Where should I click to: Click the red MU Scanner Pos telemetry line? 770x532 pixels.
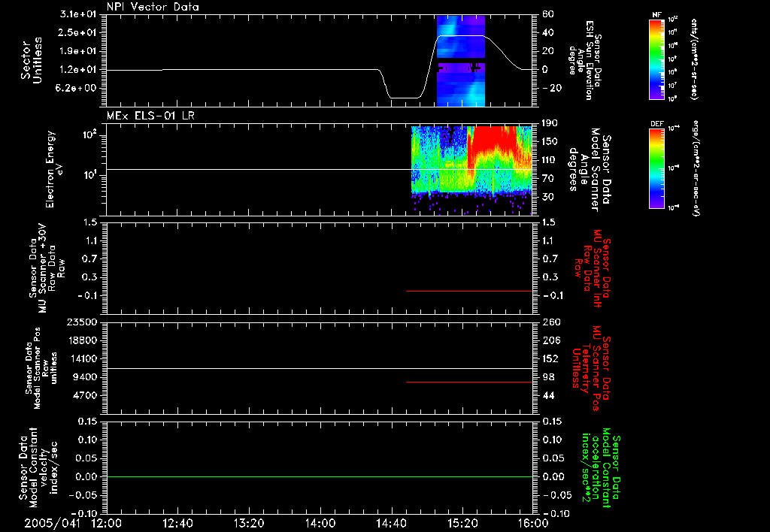(469, 382)
